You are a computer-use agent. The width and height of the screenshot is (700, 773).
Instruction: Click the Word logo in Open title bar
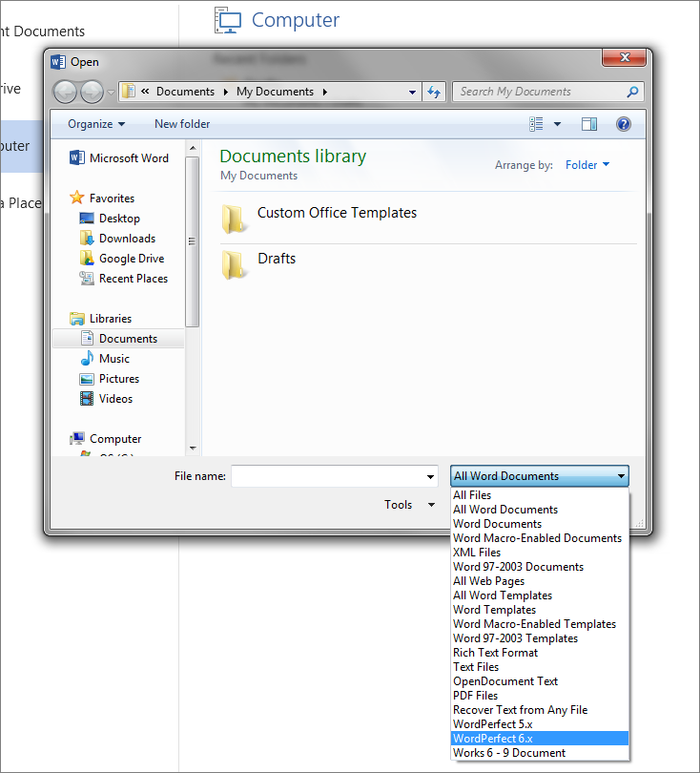(x=57, y=62)
